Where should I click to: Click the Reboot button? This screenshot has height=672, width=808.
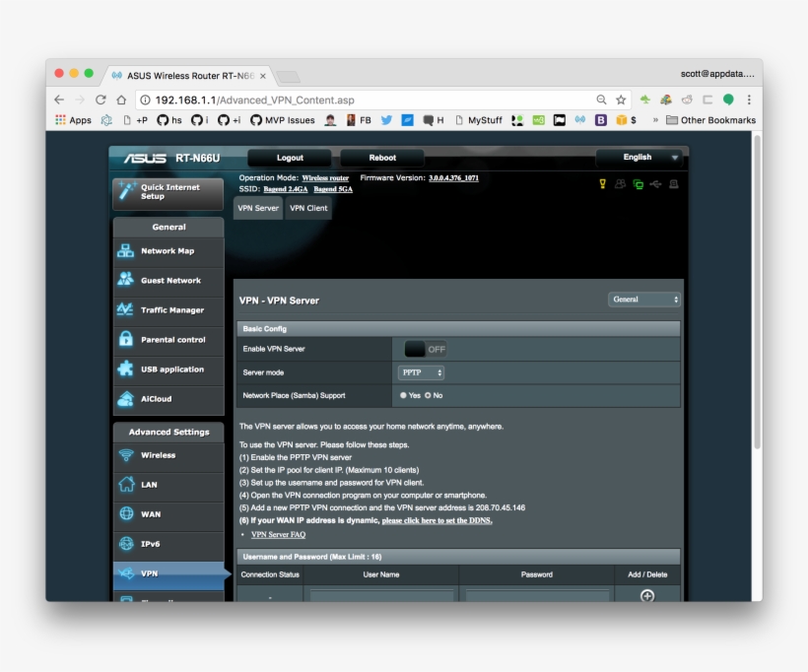381,157
